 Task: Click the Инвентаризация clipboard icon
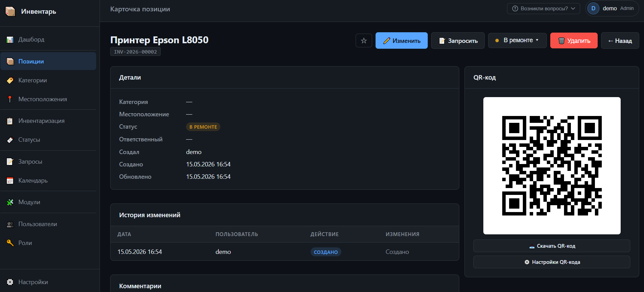click(10, 121)
